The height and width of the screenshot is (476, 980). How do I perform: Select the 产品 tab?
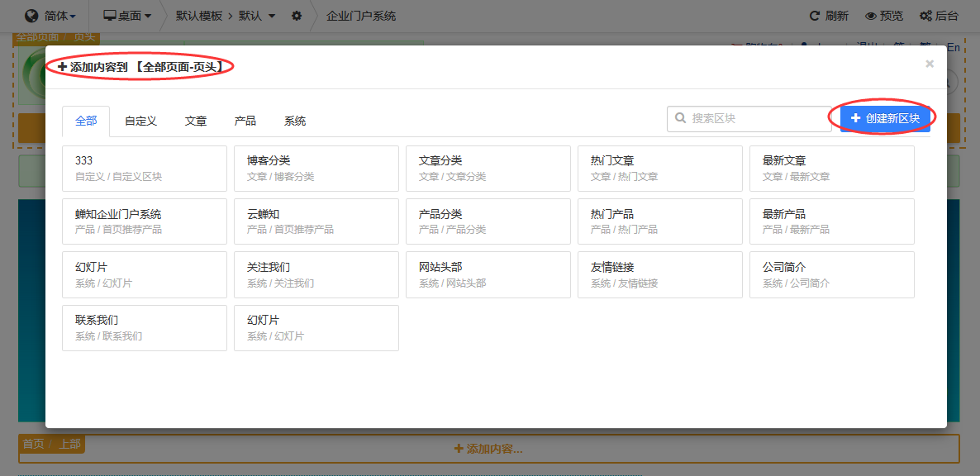pyautogui.click(x=245, y=121)
